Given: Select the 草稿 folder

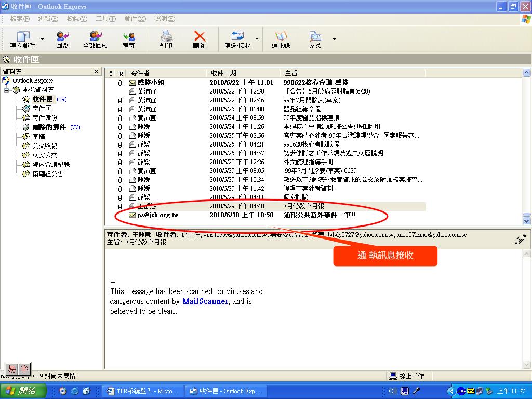Looking at the screenshot, I should [34, 137].
